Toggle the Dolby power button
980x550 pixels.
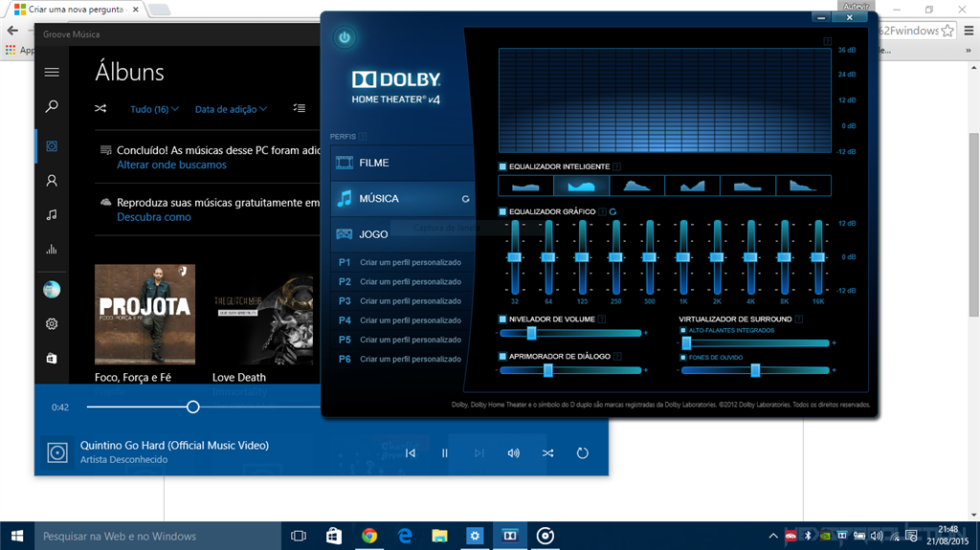pyautogui.click(x=345, y=37)
